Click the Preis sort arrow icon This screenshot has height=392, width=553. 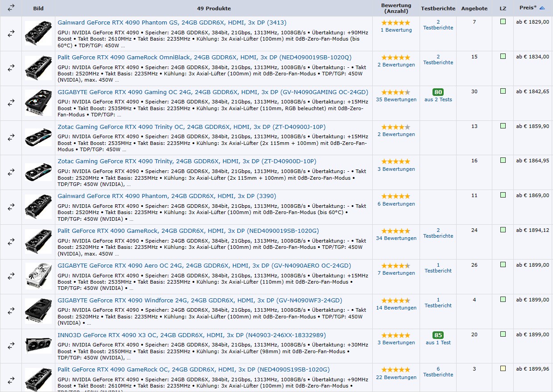tap(542, 8)
